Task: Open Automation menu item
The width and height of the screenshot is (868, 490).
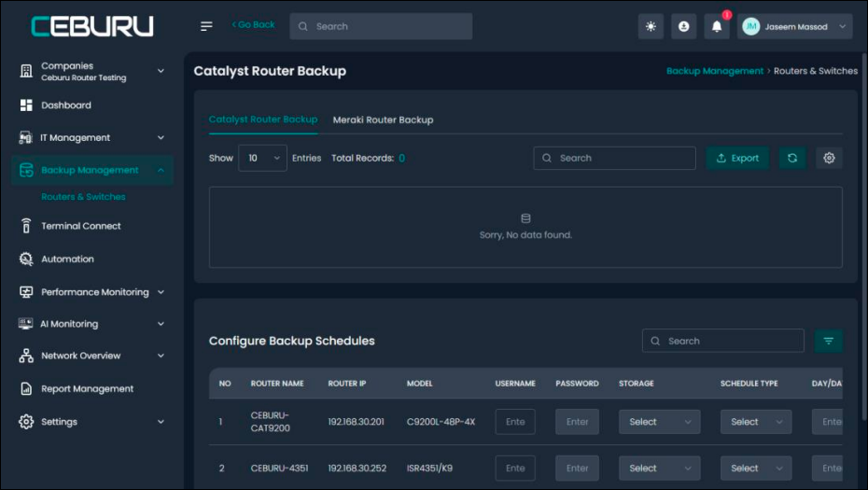Action: coord(67,259)
